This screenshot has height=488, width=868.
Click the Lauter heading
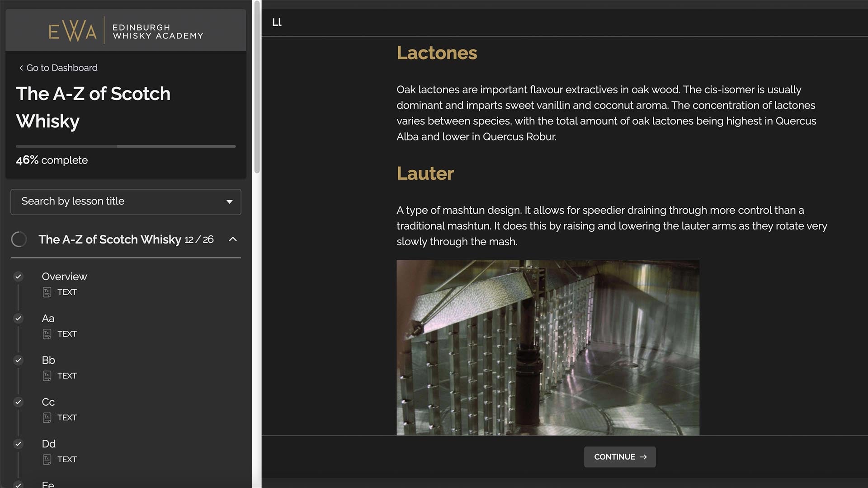pyautogui.click(x=425, y=174)
